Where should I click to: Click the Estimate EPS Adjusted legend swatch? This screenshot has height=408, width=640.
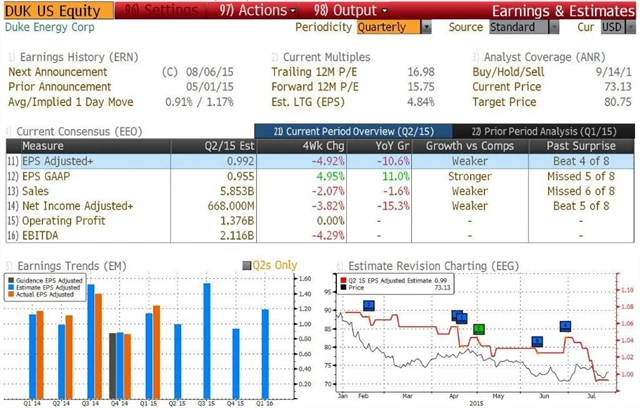(x=11, y=288)
